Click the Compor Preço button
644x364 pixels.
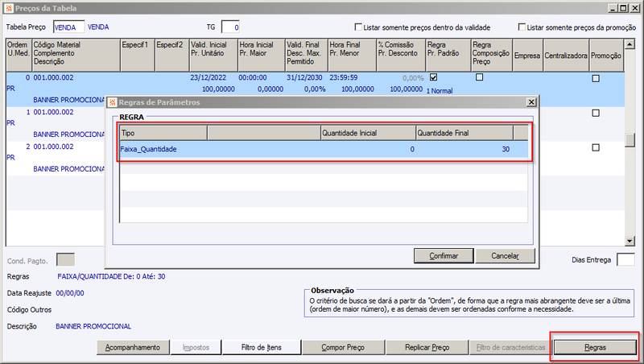pos(343,348)
